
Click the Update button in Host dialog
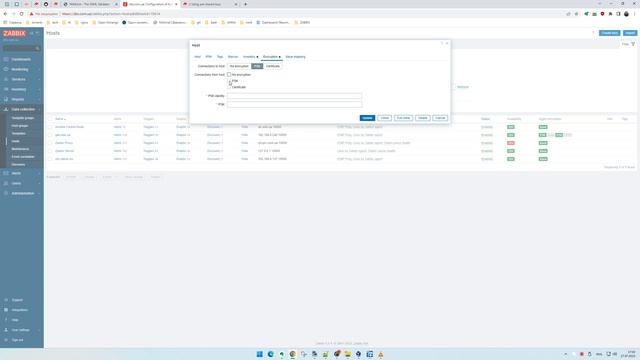point(367,118)
